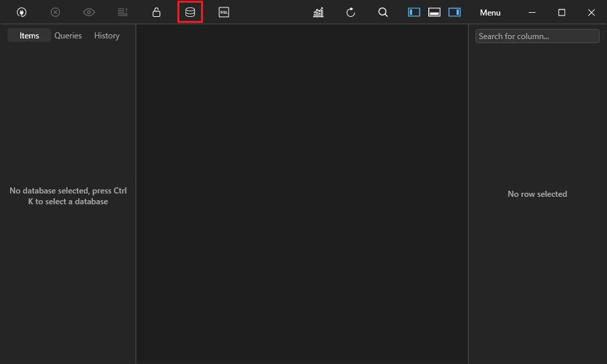
Task: Open the metrics chart icon
Action: 318,12
